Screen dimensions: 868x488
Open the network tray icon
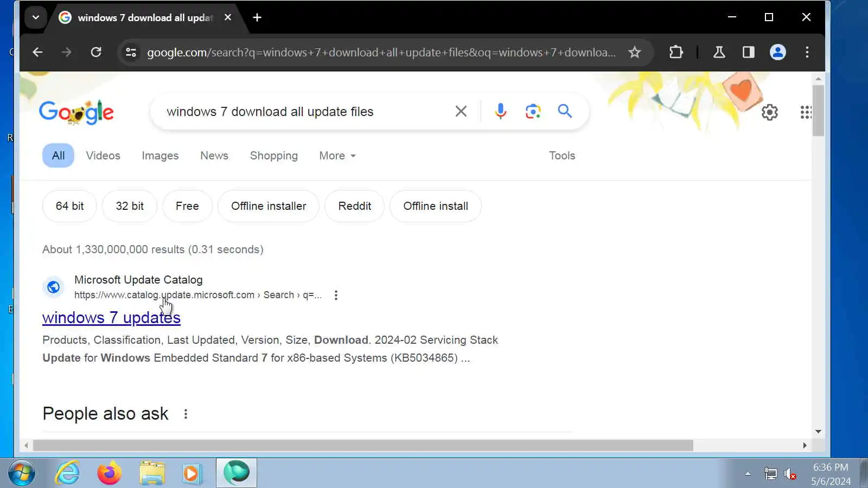click(x=770, y=474)
